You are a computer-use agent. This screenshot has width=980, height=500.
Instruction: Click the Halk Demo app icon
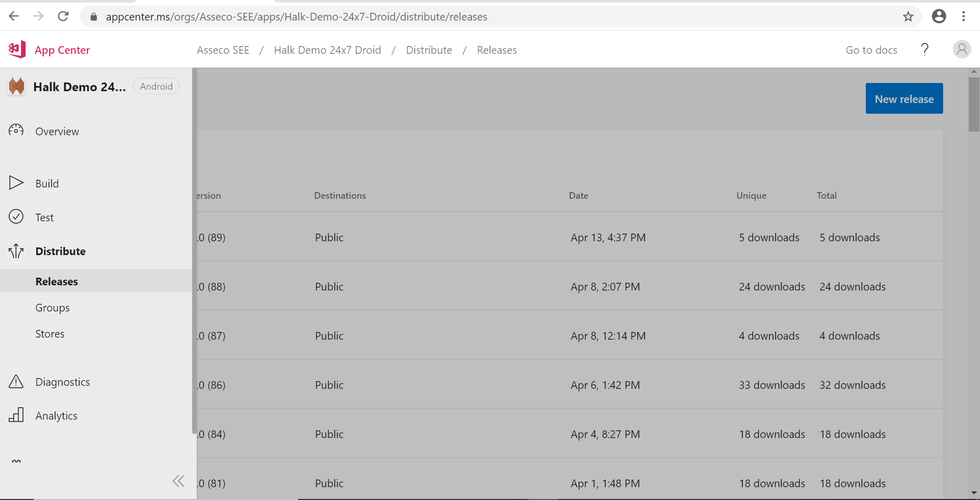(x=16, y=86)
